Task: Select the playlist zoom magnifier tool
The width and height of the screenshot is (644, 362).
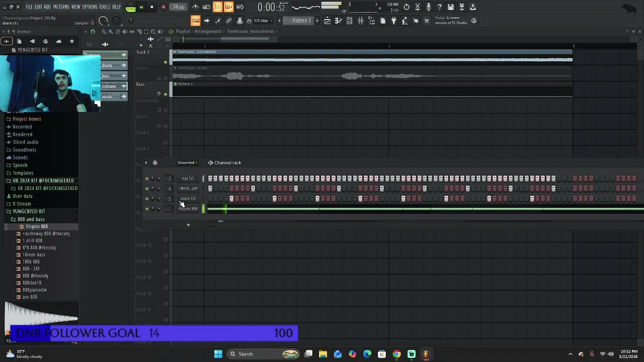Action: pos(153,32)
